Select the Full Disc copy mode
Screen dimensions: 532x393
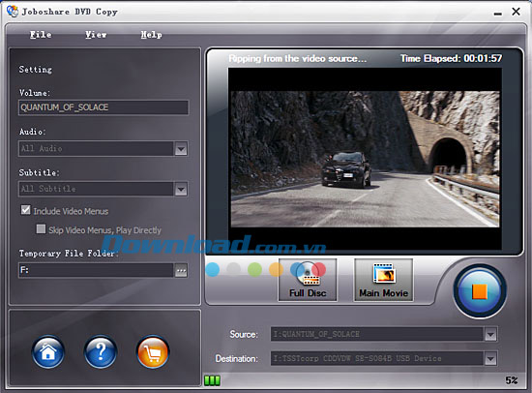(x=308, y=280)
